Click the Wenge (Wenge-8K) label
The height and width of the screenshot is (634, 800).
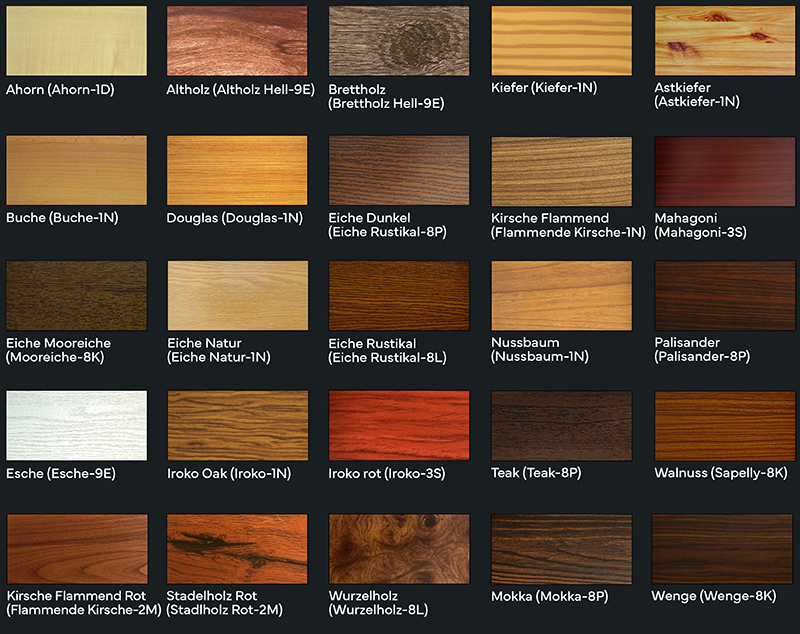tap(713, 597)
